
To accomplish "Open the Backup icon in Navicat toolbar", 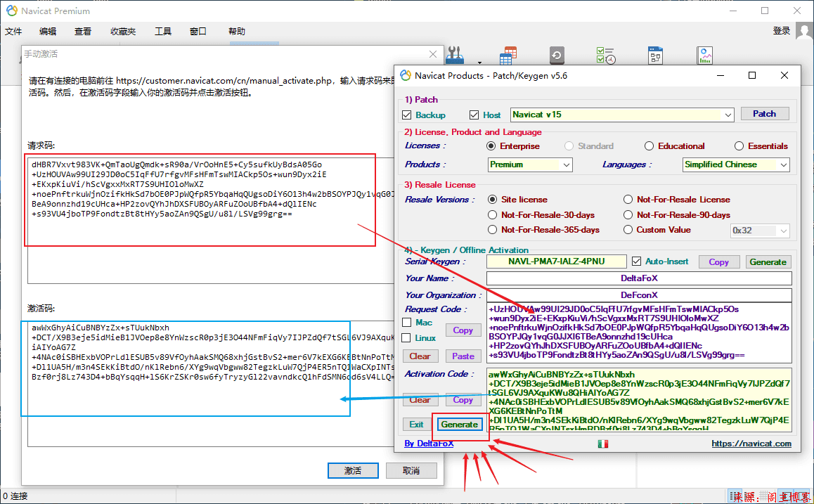I will pos(557,56).
